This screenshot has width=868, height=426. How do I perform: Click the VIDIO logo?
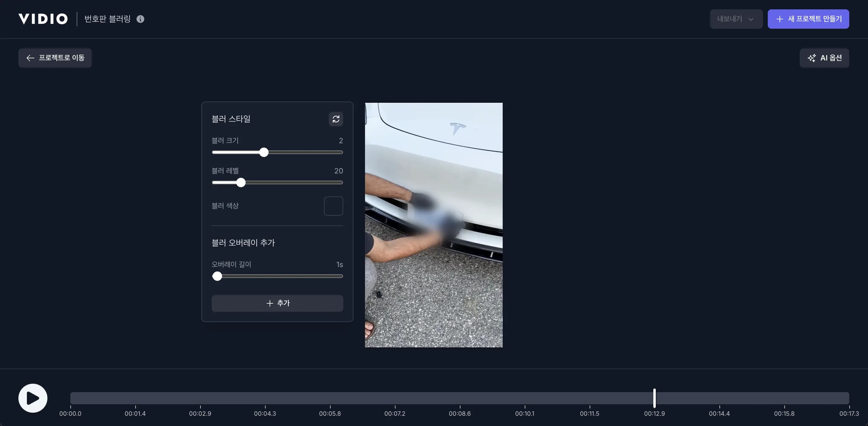click(x=43, y=18)
